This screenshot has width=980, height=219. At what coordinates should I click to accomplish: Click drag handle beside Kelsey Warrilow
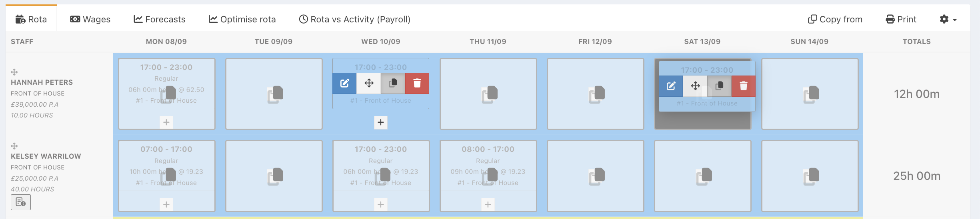[14, 146]
